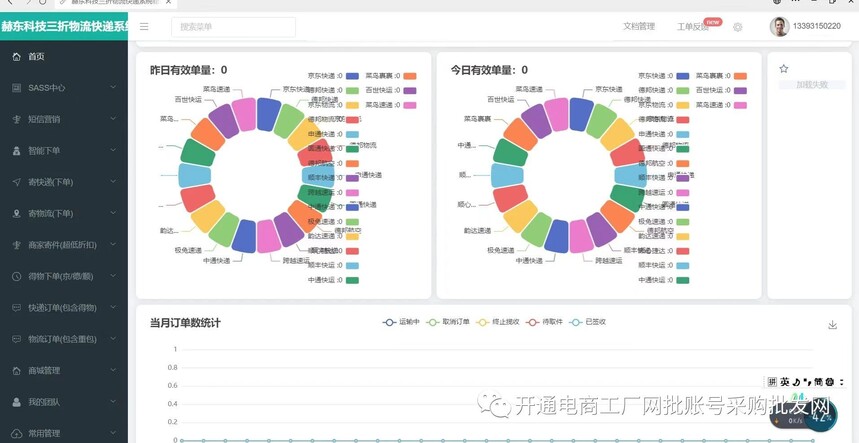Toggle the 待取件 series legend
The image size is (859, 443).
tap(544, 323)
